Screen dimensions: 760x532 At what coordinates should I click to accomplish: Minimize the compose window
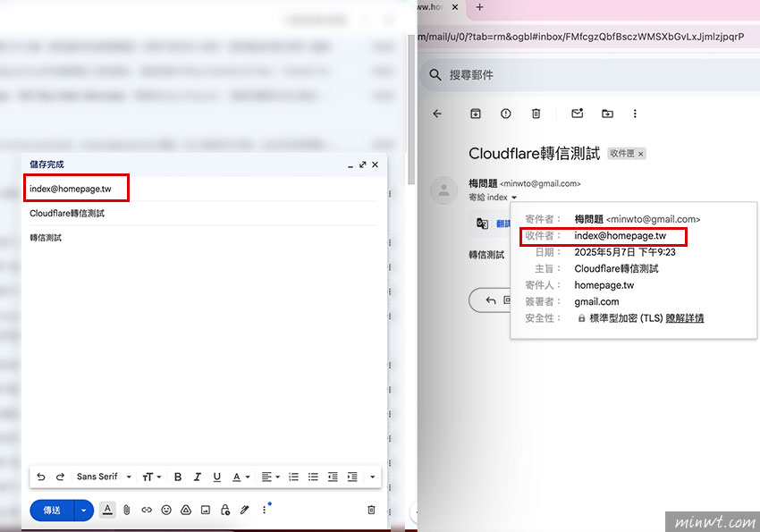click(x=350, y=165)
